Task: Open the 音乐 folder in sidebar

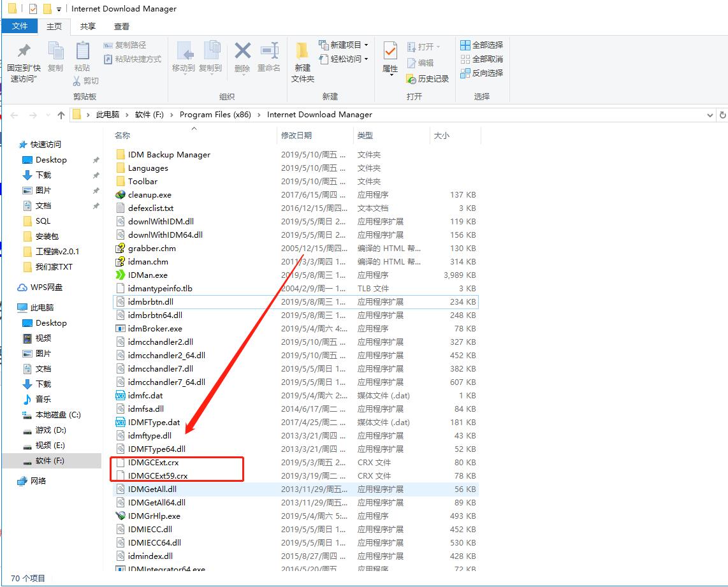Action: 43,399
